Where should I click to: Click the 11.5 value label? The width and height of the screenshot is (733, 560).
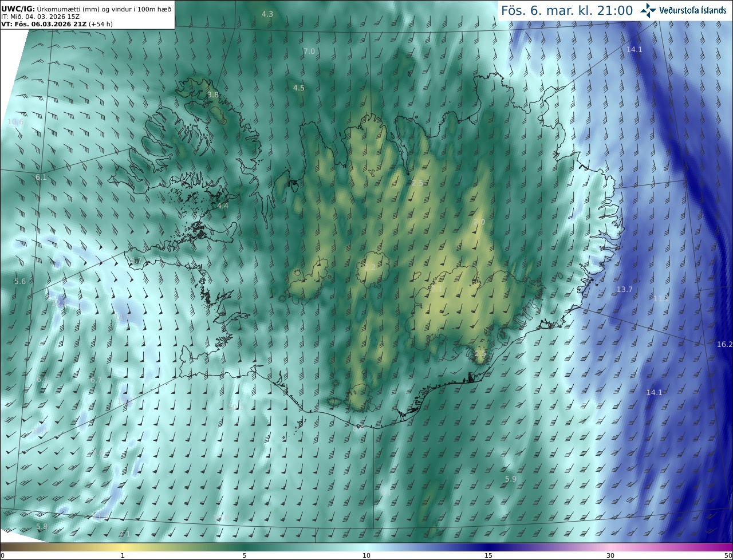(124, 316)
